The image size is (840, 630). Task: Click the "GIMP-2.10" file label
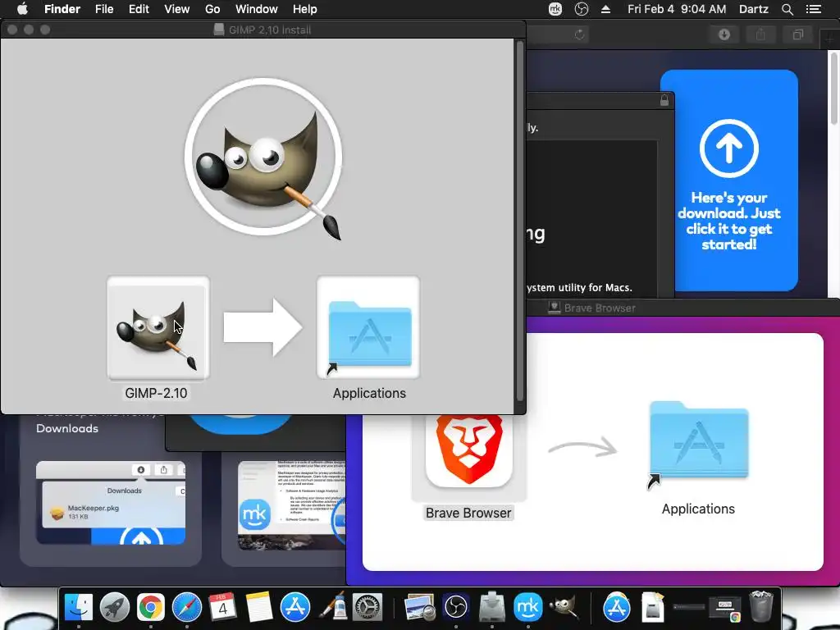click(x=156, y=393)
